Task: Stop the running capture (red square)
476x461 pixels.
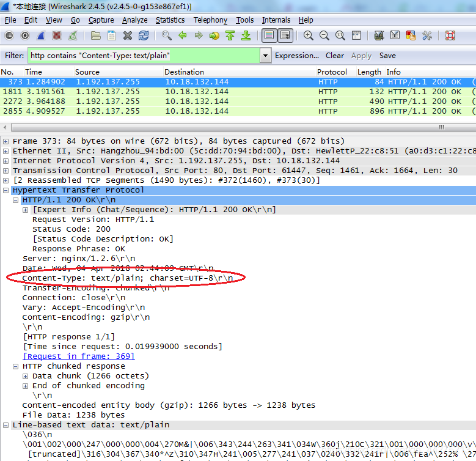Action: pos(57,35)
